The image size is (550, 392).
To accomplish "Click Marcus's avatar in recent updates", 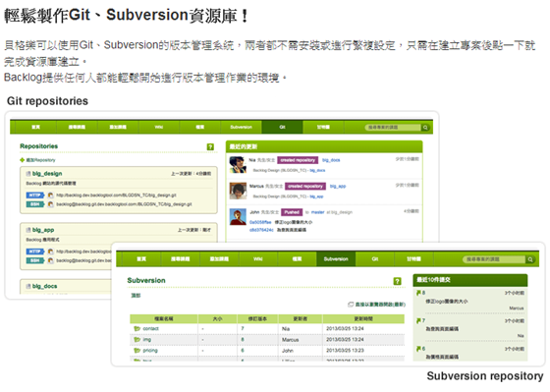I will point(238,191).
